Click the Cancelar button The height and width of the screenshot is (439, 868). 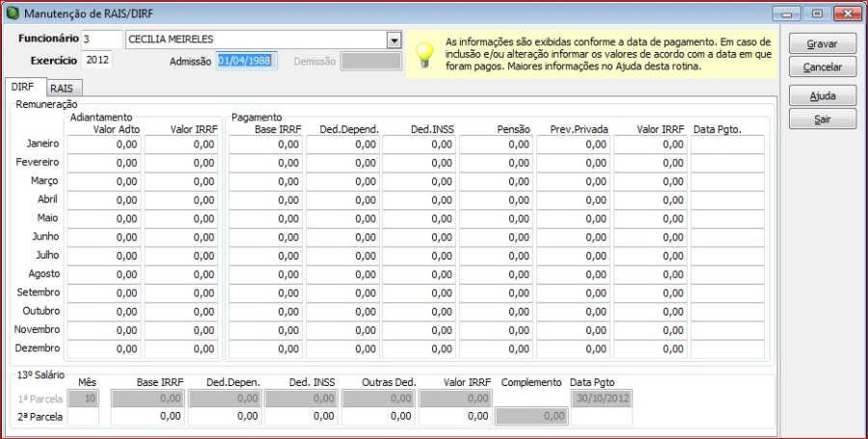(x=822, y=67)
